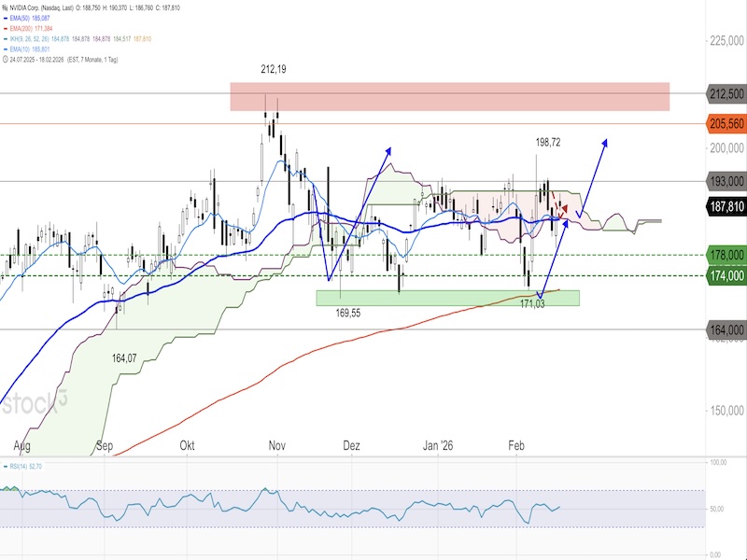This screenshot has height=560, width=747.
Task: Click the candlestick icon beside NVIDIA Corp.
Action: coord(7,7)
